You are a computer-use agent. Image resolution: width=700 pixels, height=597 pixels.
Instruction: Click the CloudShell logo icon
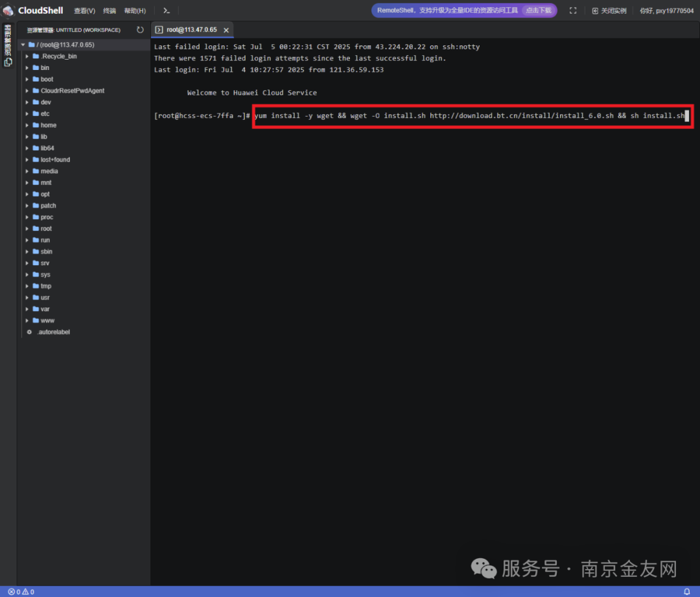(8, 10)
